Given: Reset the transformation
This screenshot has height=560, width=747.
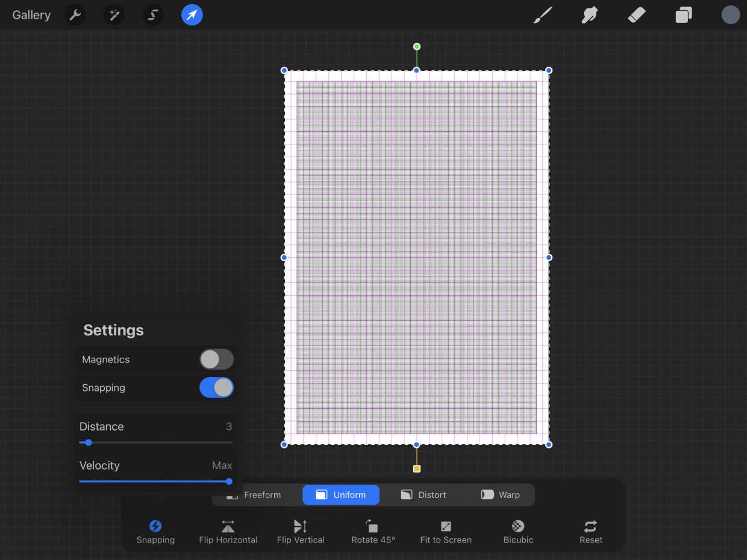Looking at the screenshot, I should coord(590,532).
